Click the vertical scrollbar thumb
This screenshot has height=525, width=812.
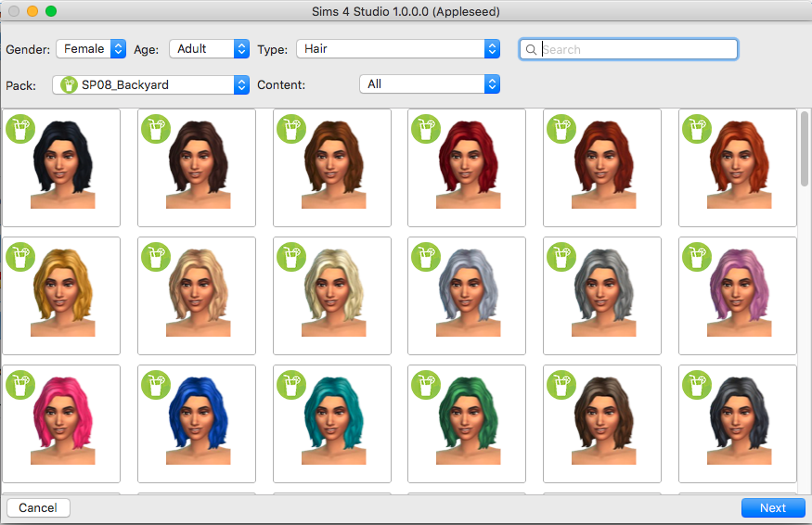(x=805, y=148)
